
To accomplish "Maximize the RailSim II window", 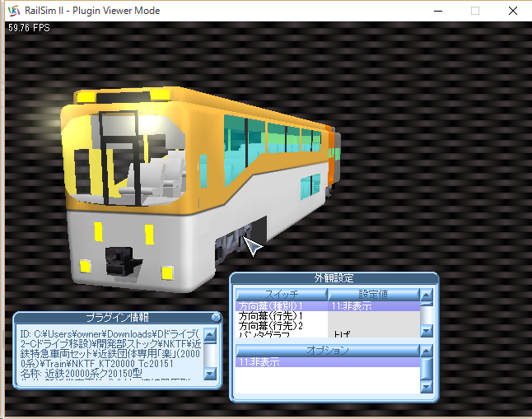I will click(x=475, y=11).
